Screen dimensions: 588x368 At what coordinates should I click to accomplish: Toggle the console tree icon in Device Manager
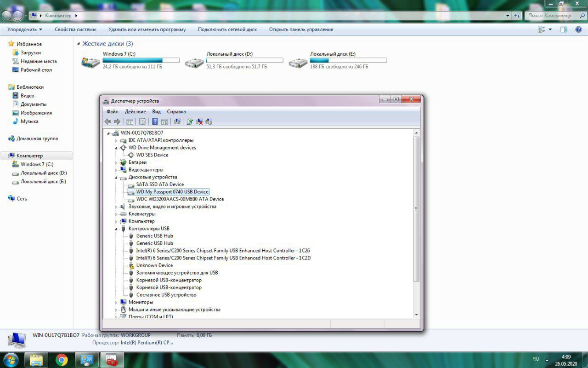(x=130, y=121)
